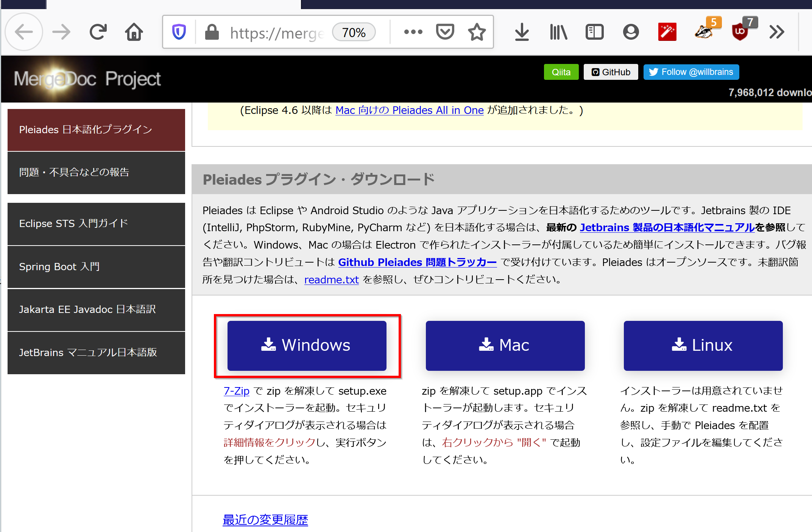
Task: Download Pleiades for Mac
Action: [505, 345]
